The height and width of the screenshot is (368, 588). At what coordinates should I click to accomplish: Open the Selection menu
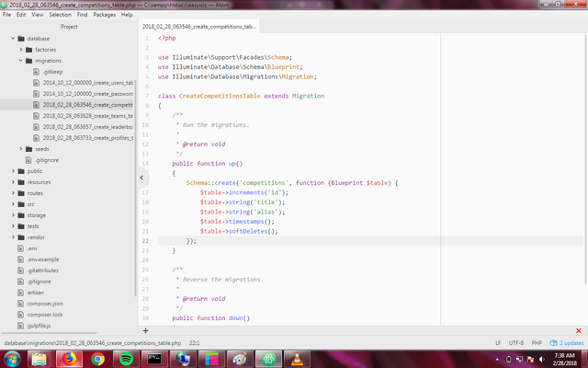pos(60,15)
